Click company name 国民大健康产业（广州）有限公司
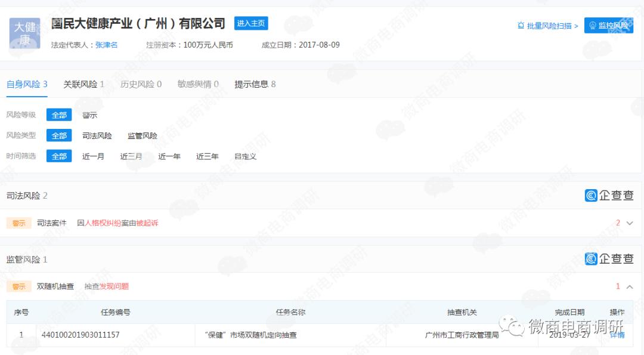The height and width of the screenshot is (355, 644). (138, 23)
